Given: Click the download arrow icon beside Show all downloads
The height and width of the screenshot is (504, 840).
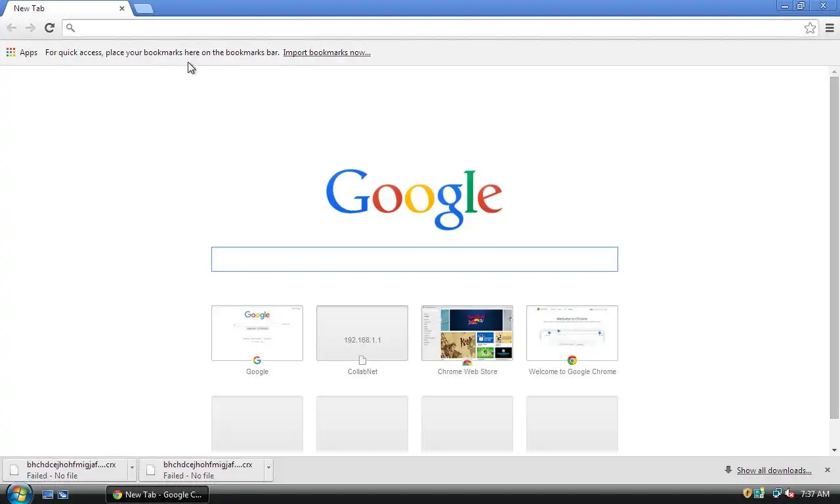Looking at the screenshot, I should (728, 470).
